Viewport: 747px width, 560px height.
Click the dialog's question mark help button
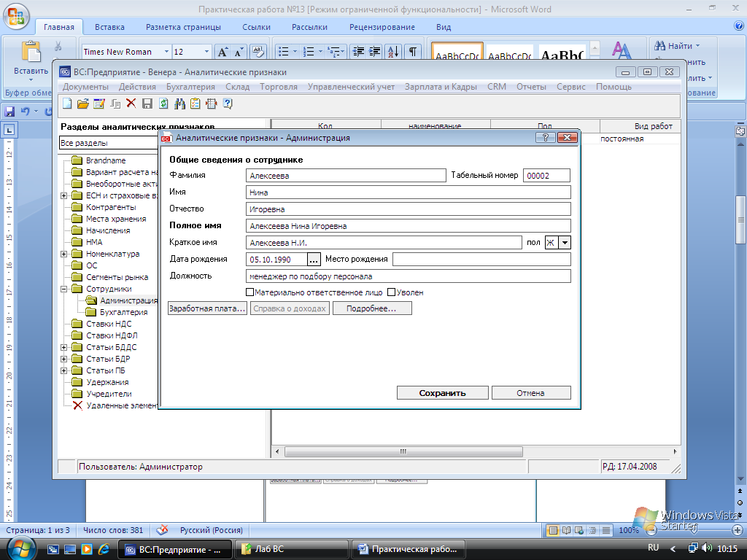(x=545, y=138)
